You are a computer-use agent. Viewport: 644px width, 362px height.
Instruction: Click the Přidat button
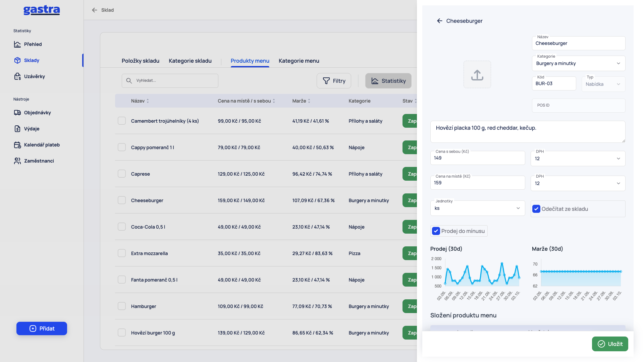pos(42,328)
